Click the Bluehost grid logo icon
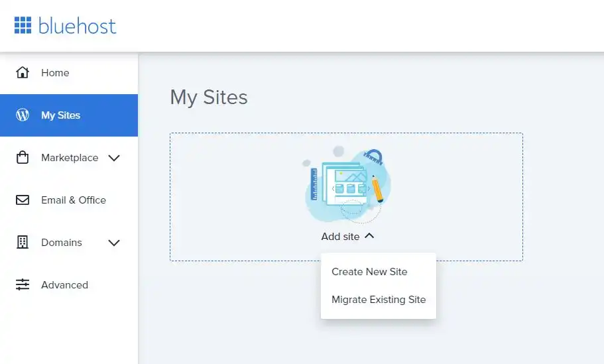The image size is (604, 364). [23, 25]
